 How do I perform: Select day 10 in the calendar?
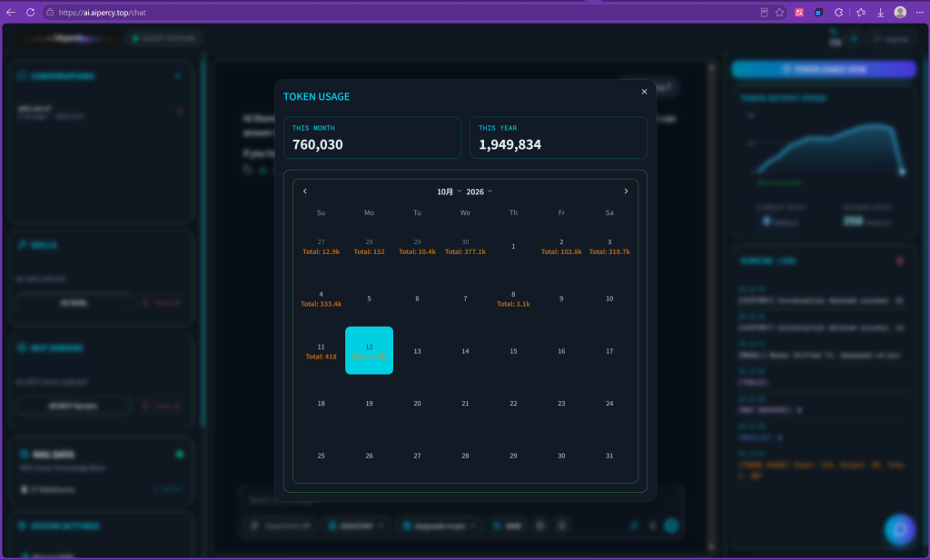click(609, 299)
